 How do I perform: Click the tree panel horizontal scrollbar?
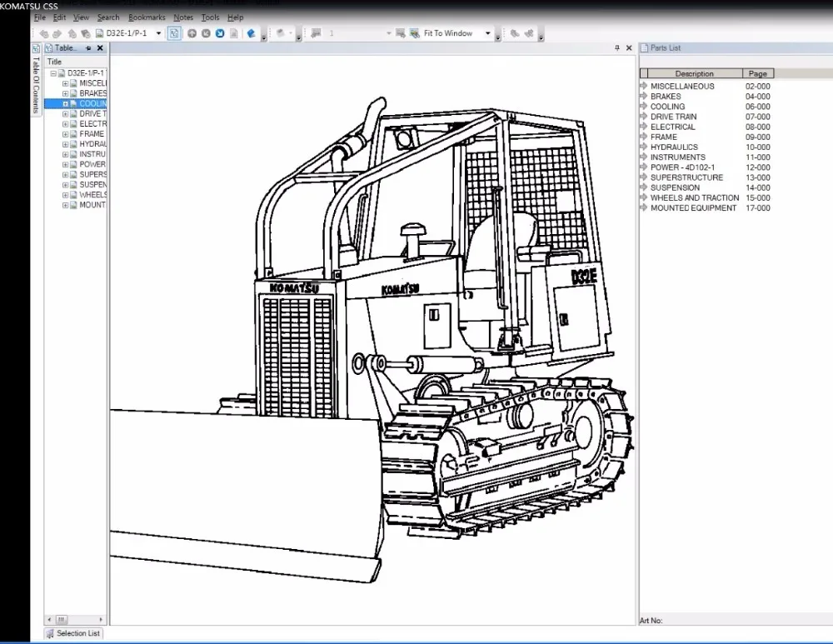[x=75, y=619]
